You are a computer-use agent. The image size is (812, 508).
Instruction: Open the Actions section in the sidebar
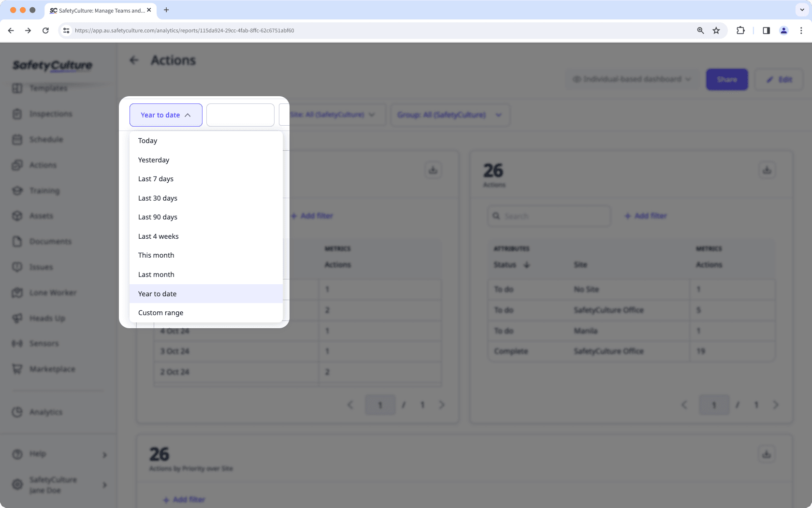click(x=44, y=165)
